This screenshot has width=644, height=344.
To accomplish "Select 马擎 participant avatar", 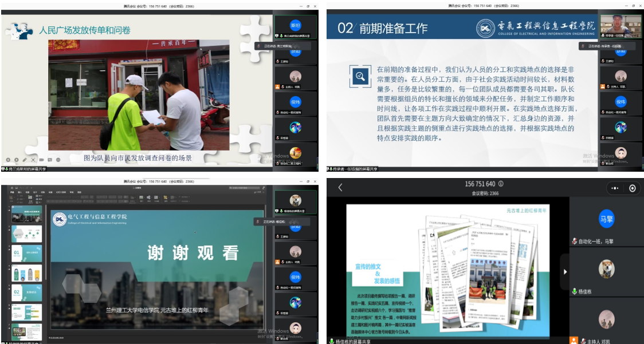I will pos(606,219).
